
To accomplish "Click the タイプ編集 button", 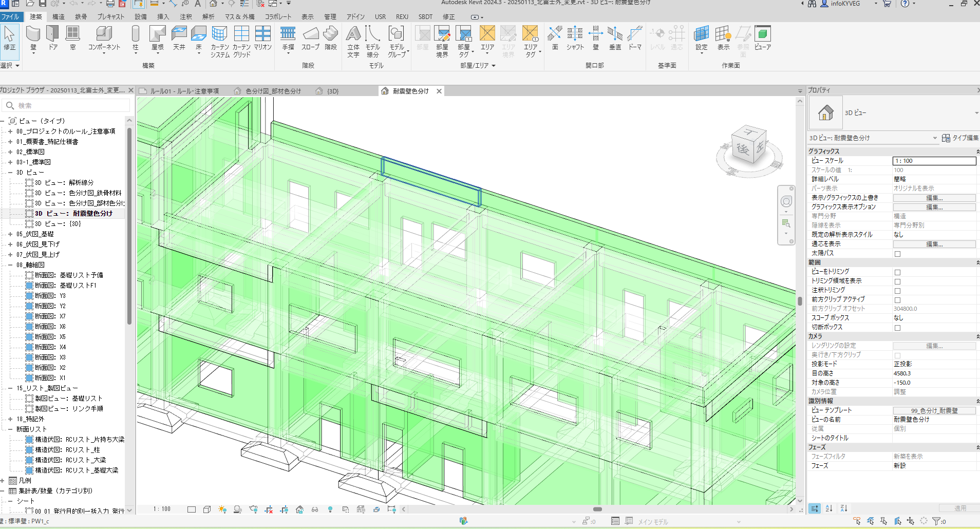I will tap(960, 138).
